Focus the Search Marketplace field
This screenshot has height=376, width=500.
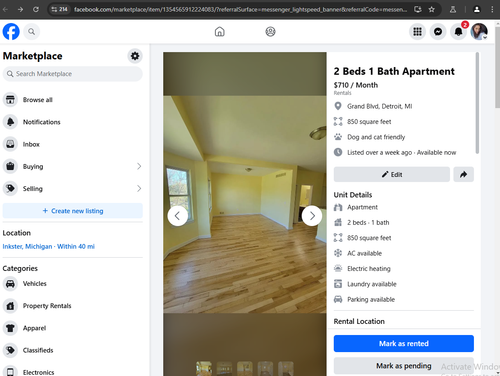(x=73, y=74)
